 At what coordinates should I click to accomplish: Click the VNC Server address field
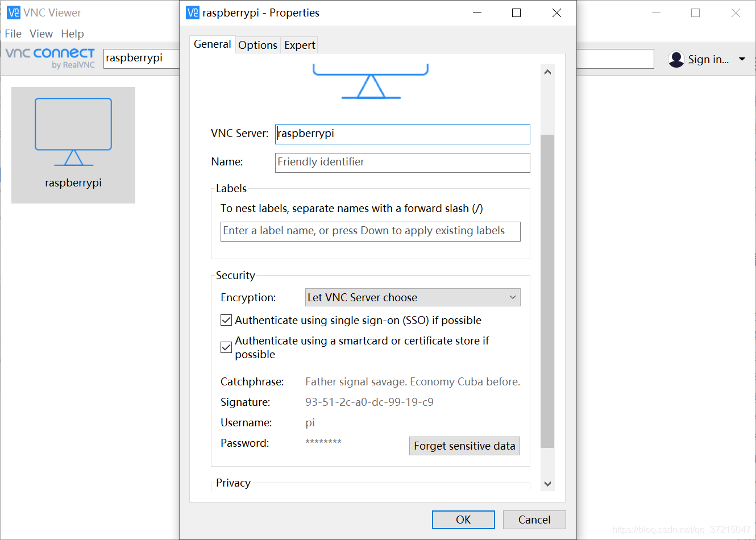point(402,134)
